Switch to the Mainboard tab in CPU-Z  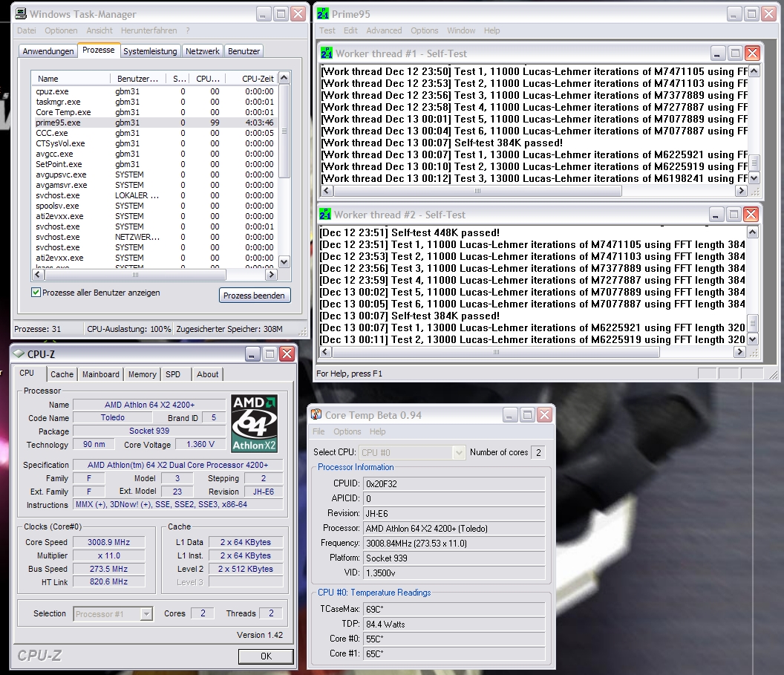101,374
